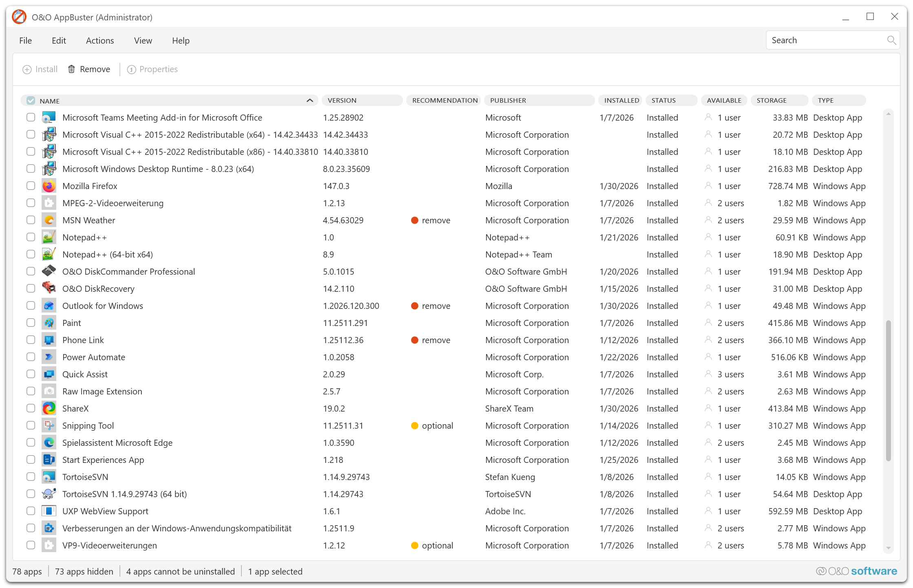Open the Actions menu
Image resolution: width=913 pixels, height=588 pixels.
(x=100, y=41)
